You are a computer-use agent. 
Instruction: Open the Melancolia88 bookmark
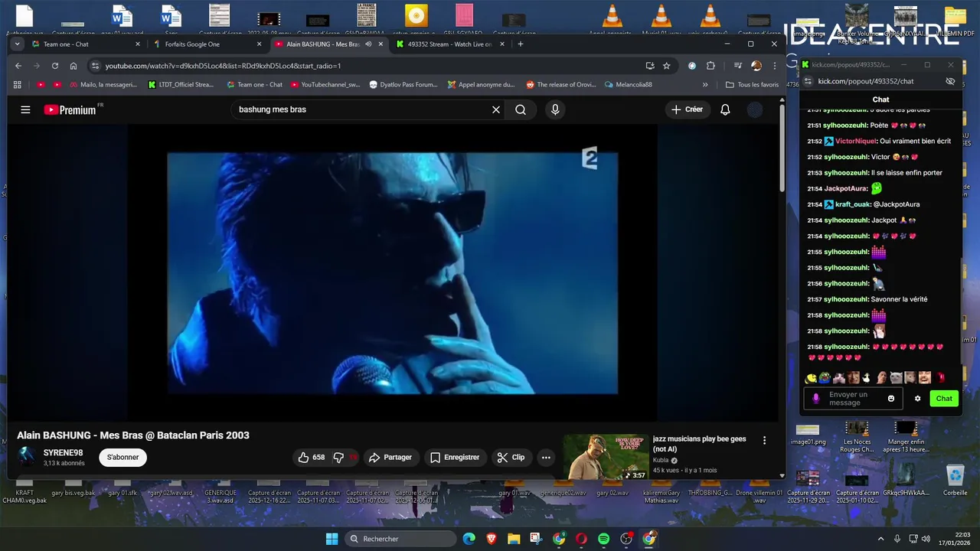pyautogui.click(x=629, y=85)
